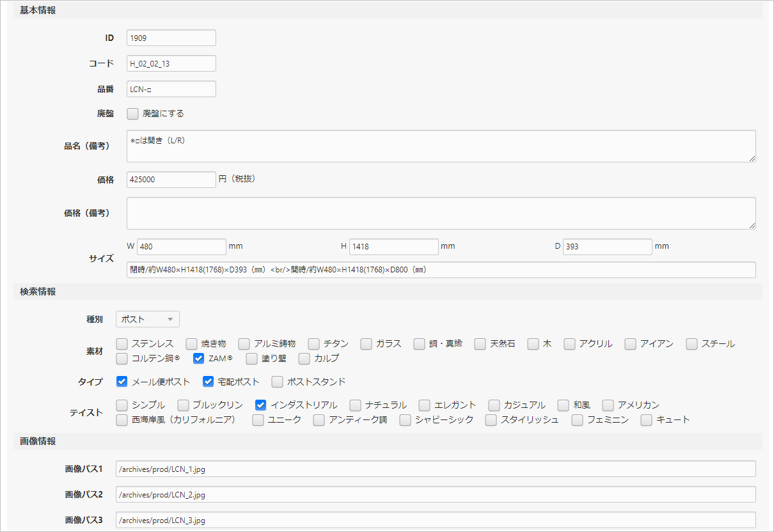Check the スタイリッシュ taste checkbox
This screenshot has height=532, width=774.
tap(491, 420)
